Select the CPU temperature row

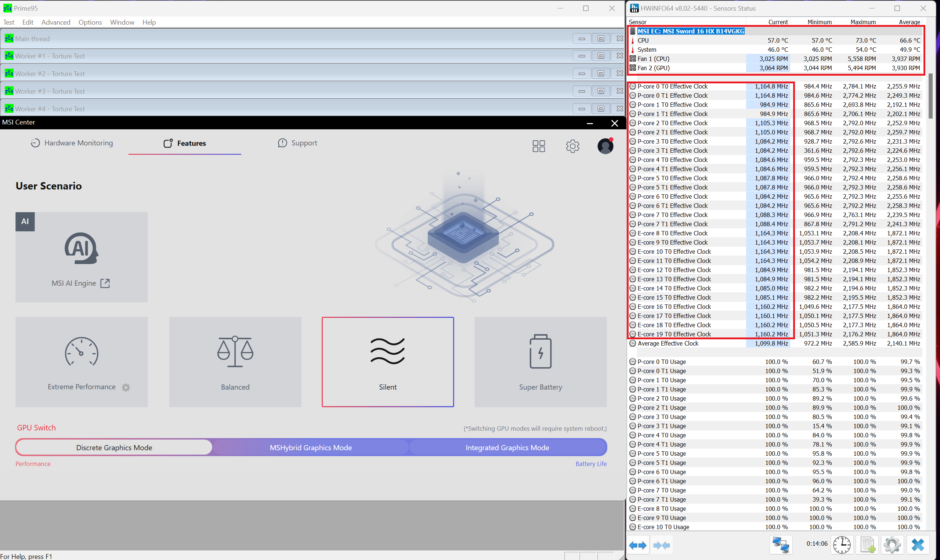pos(775,40)
